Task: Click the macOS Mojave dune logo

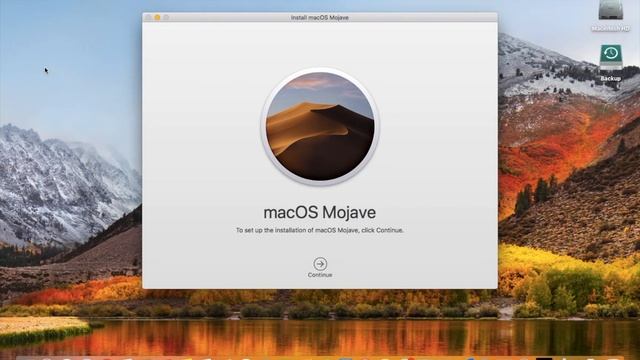Action: pyautogui.click(x=320, y=127)
